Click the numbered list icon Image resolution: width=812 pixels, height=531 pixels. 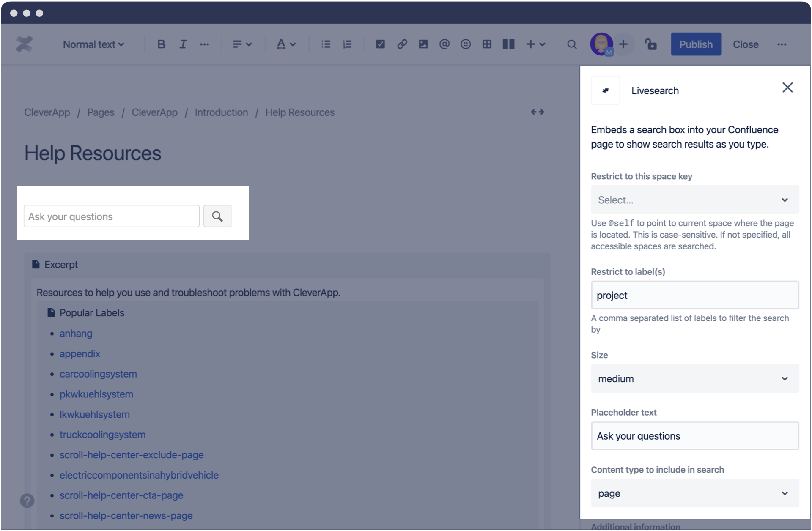pyautogui.click(x=347, y=44)
